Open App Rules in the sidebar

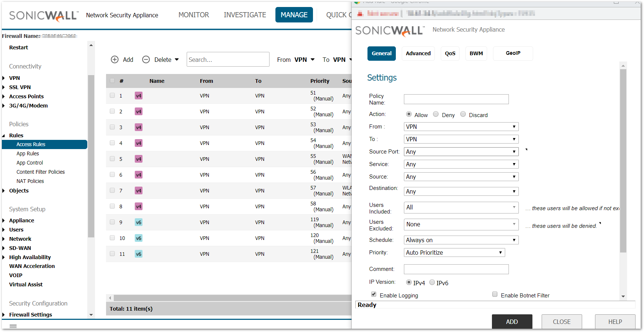pos(28,153)
